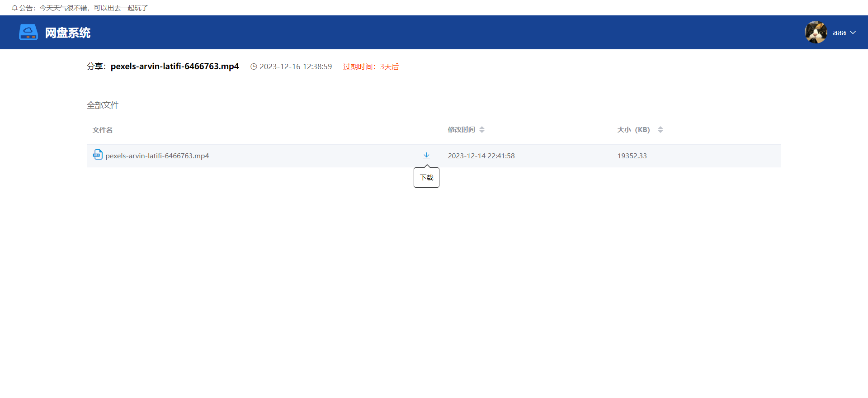Select file name pexels-arvin-latifi-6466763.mp4 in table row

[x=157, y=156]
